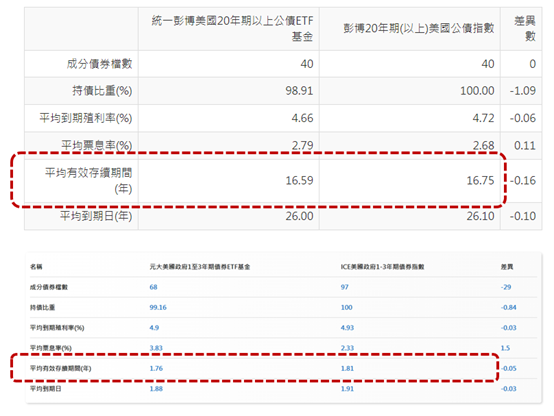The height and width of the screenshot is (416, 554).
Task: Select '平均有效存續期間(年)' label in 統一彭博 table
Action: (x=88, y=181)
